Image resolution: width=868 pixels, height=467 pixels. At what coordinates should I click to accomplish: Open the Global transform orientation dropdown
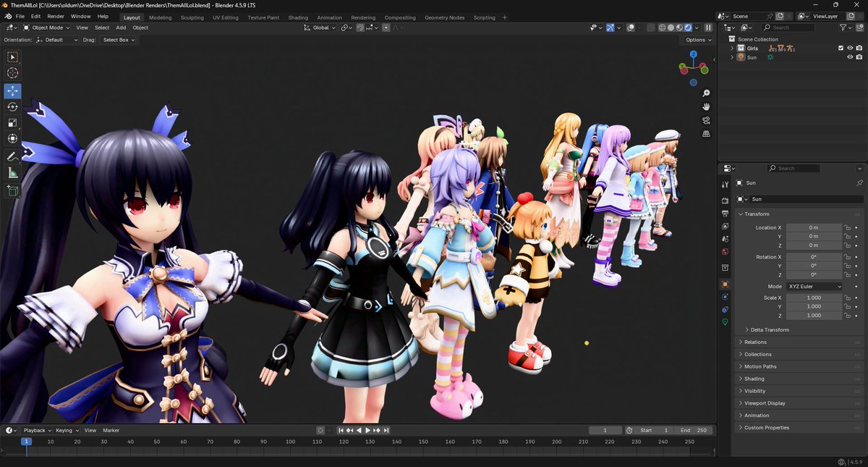tap(319, 28)
